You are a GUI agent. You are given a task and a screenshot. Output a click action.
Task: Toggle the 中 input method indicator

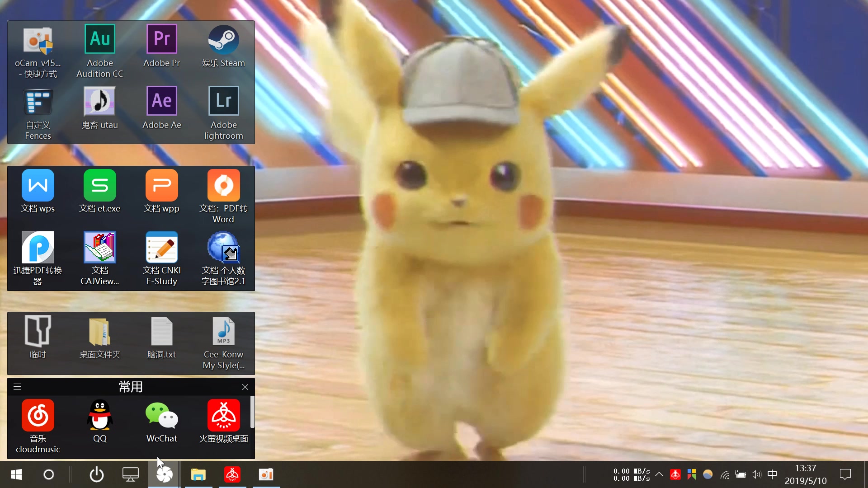coord(772,474)
